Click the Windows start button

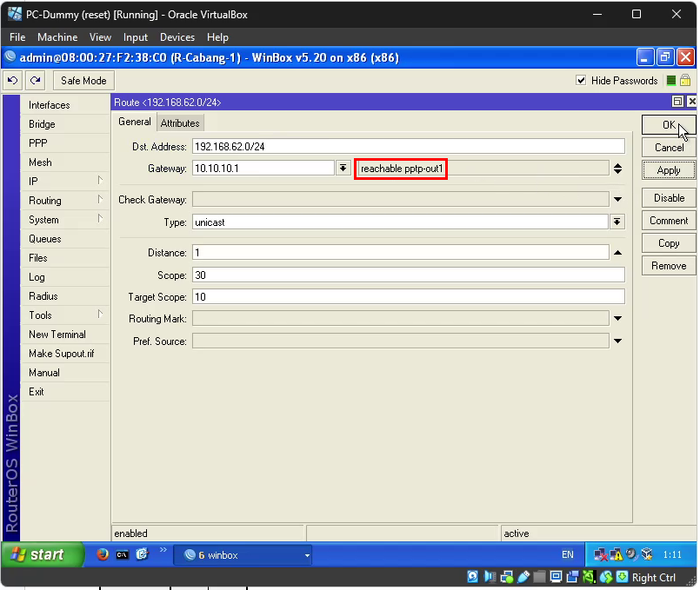click(x=43, y=554)
